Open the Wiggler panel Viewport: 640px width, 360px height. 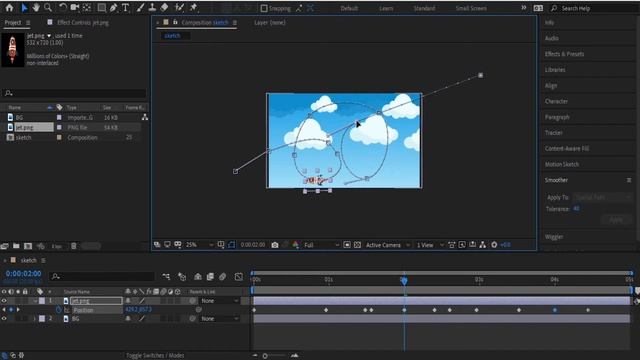[x=554, y=237]
